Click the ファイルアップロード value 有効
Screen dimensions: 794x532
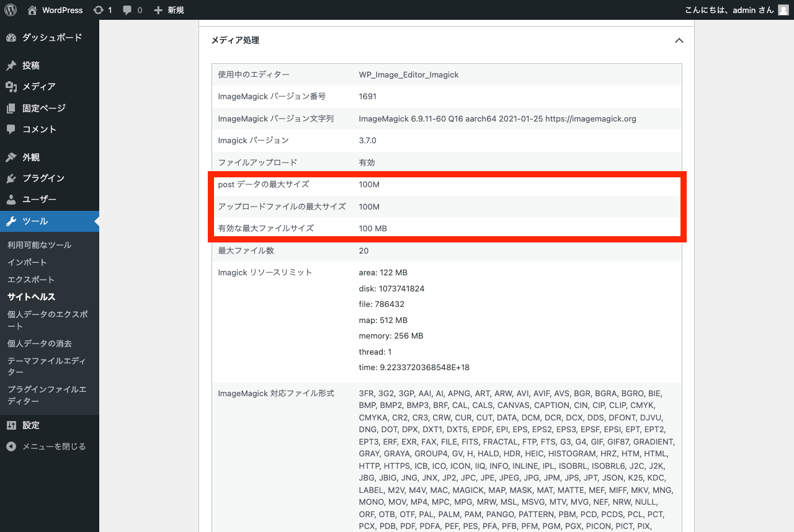point(367,162)
